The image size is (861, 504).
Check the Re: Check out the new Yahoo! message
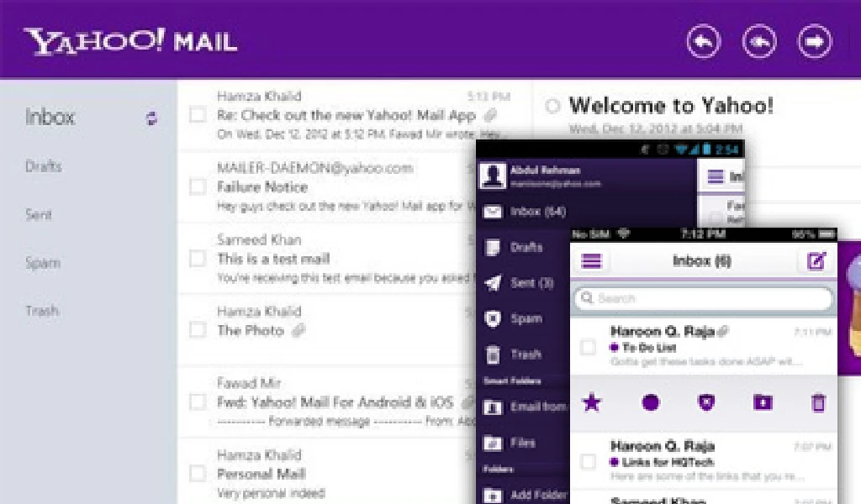[198, 115]
